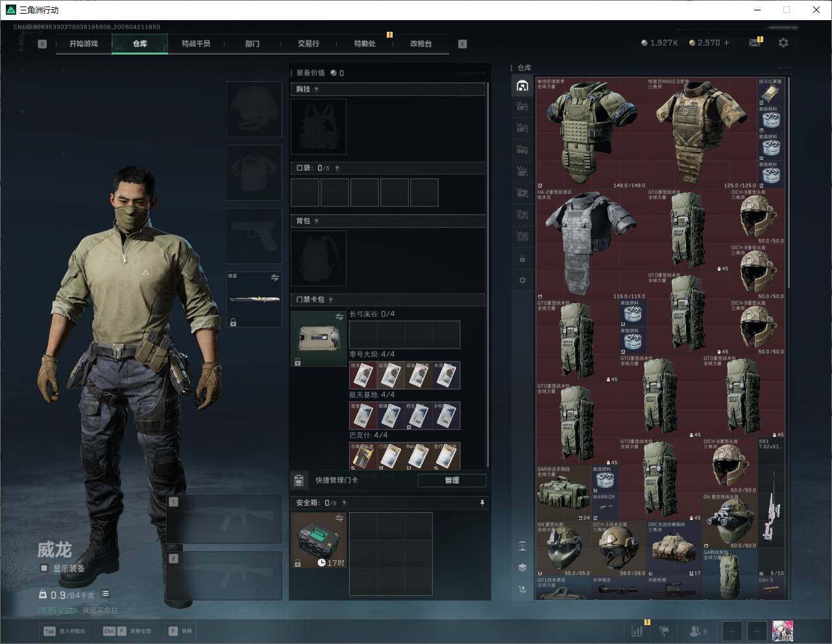The image size is (832, 644).
Task: Select the empty helmet equipment slot
Action: 254,109
